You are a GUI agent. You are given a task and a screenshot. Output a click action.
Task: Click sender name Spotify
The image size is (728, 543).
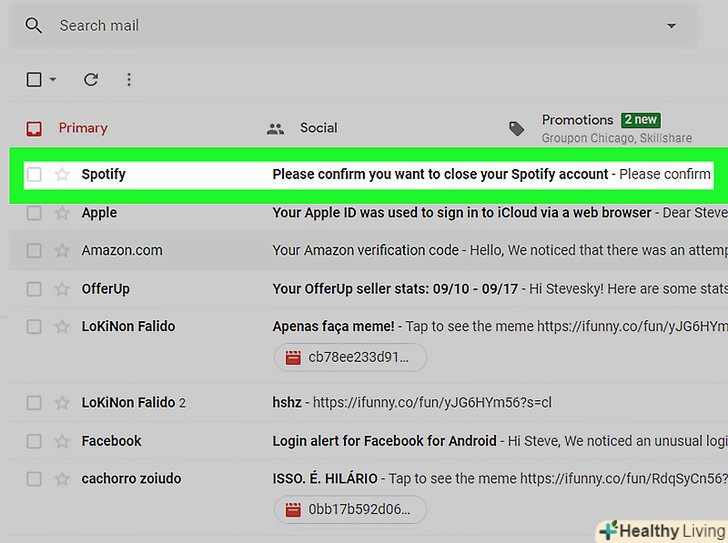click(104, 175)
